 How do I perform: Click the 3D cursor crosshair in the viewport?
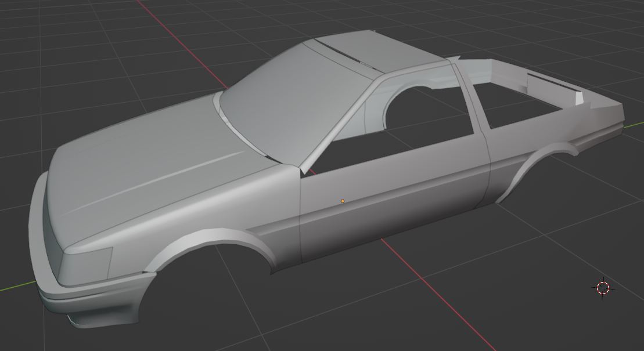coord(603,288)
